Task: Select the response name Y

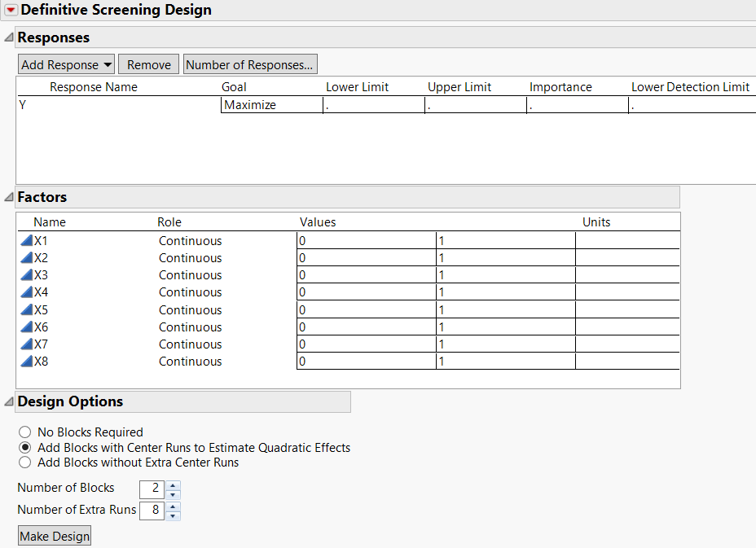Action: [x=22, y=105]
